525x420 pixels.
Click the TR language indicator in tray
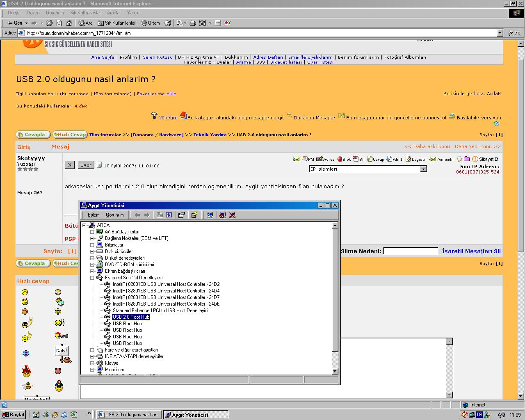[479, 415]
